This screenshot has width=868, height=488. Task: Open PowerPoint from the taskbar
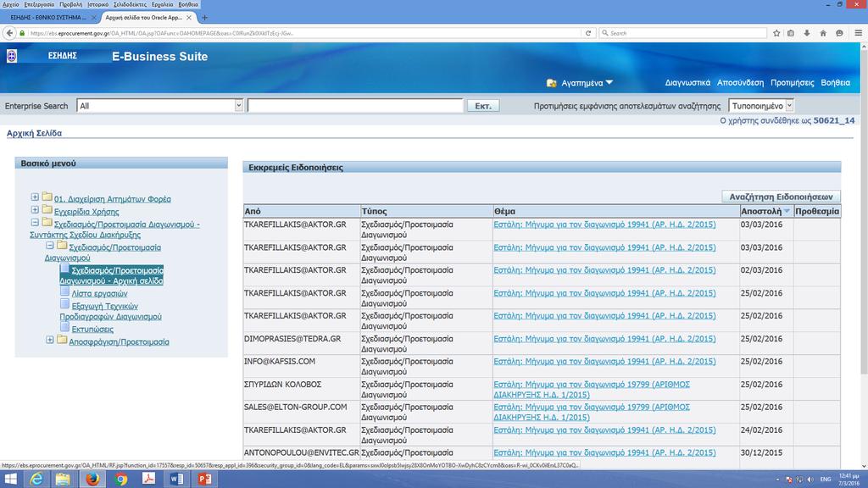pos(205,480)
